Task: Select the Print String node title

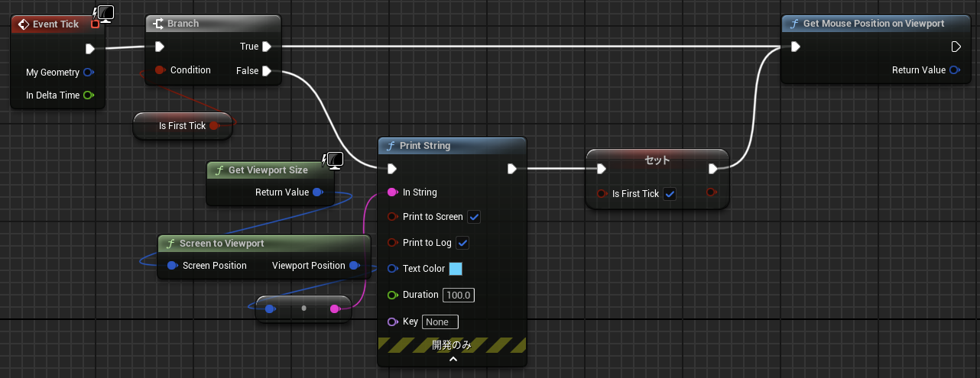Action: click(x=425, y=146)
